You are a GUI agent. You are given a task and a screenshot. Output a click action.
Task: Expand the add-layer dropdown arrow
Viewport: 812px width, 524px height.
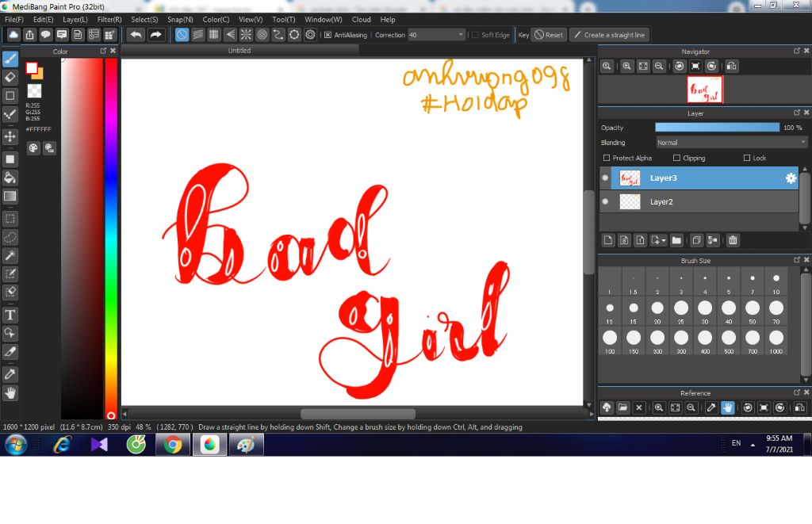click(664, 241)
